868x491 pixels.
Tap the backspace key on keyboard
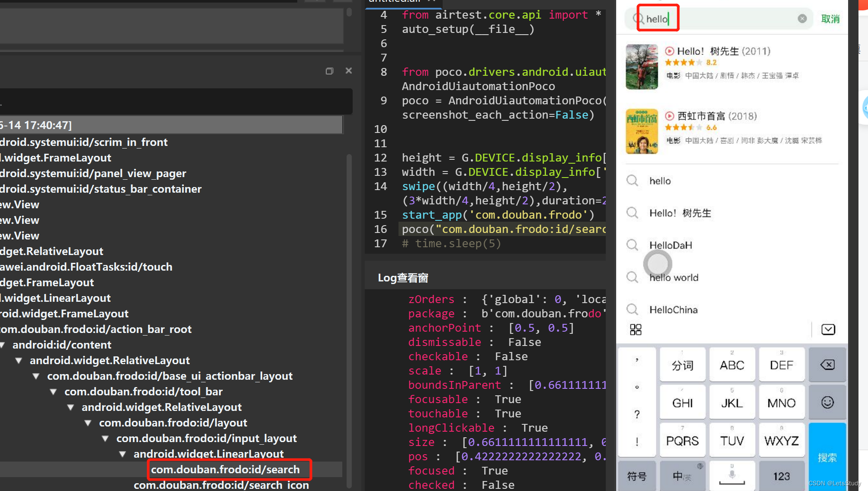827,365
